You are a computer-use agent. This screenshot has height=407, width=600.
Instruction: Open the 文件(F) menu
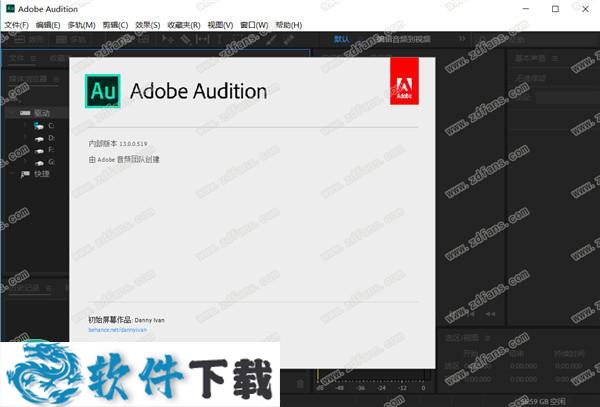[x=16, y=25]
